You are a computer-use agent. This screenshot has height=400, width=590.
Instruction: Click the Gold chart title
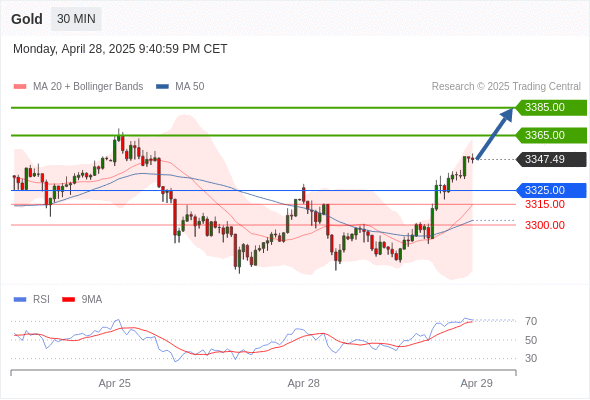[27, 19]
